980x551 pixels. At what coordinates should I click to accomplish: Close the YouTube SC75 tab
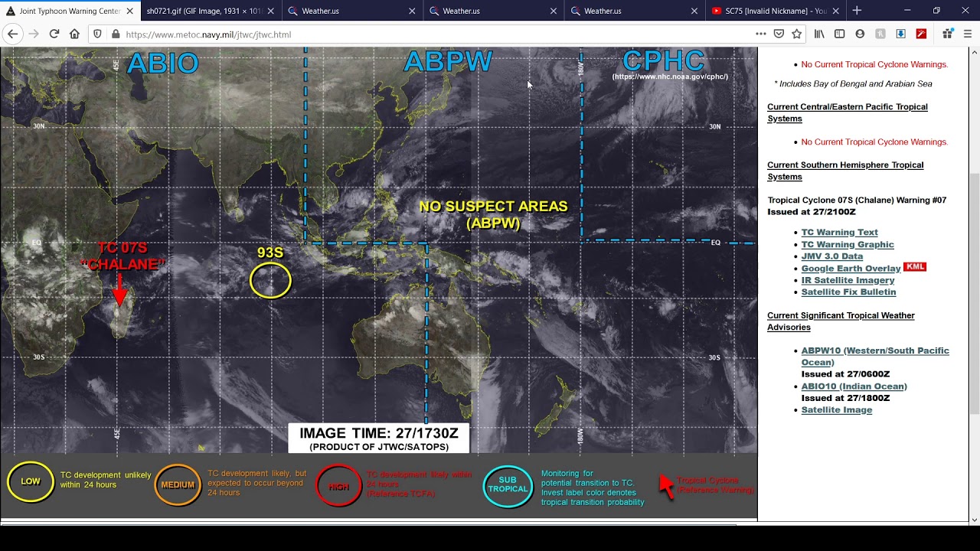(835, 11)
